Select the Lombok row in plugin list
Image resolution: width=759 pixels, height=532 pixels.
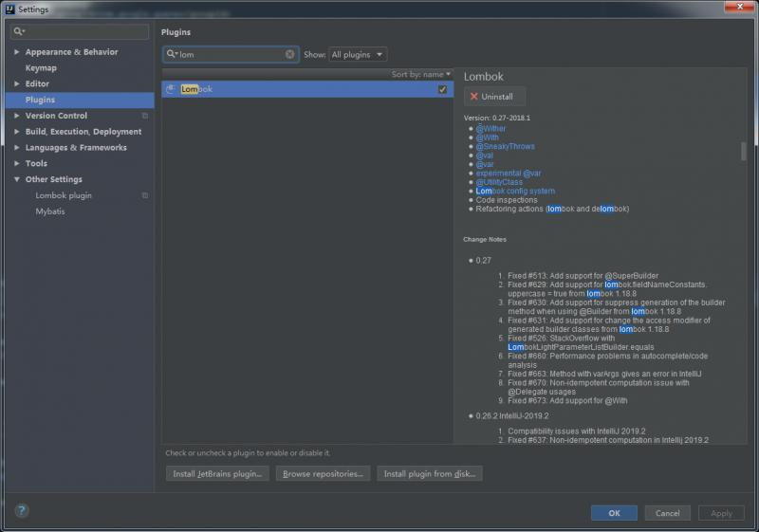coord(307,89)
